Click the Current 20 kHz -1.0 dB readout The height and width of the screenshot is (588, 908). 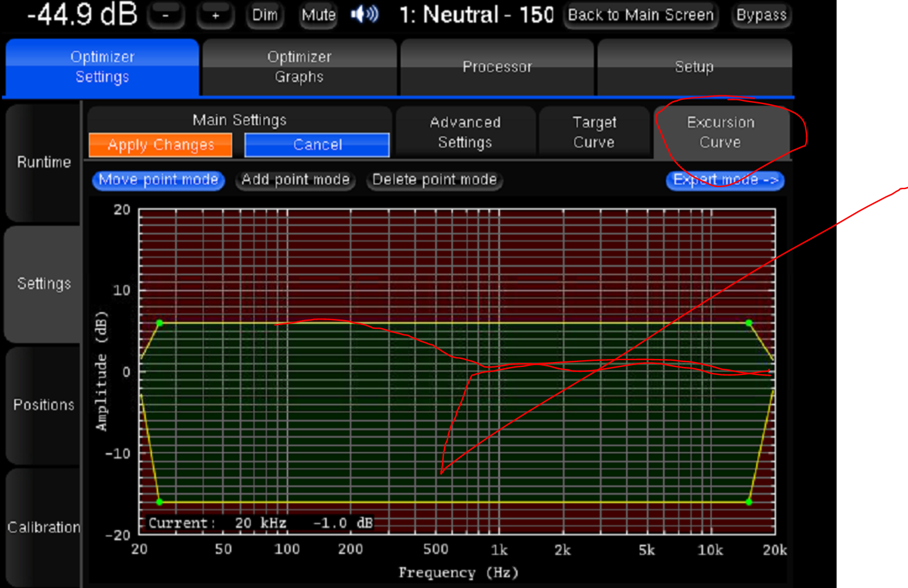(x=260, y=523)
